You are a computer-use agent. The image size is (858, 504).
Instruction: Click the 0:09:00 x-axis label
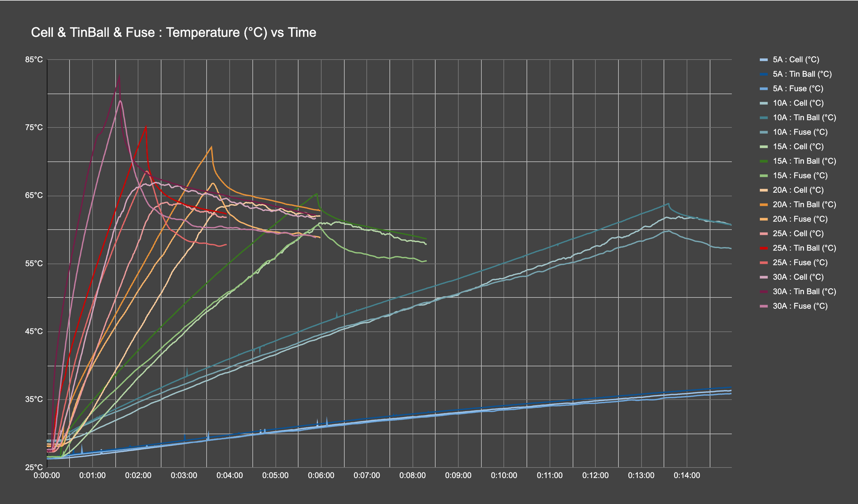click(x=458, y=476)
